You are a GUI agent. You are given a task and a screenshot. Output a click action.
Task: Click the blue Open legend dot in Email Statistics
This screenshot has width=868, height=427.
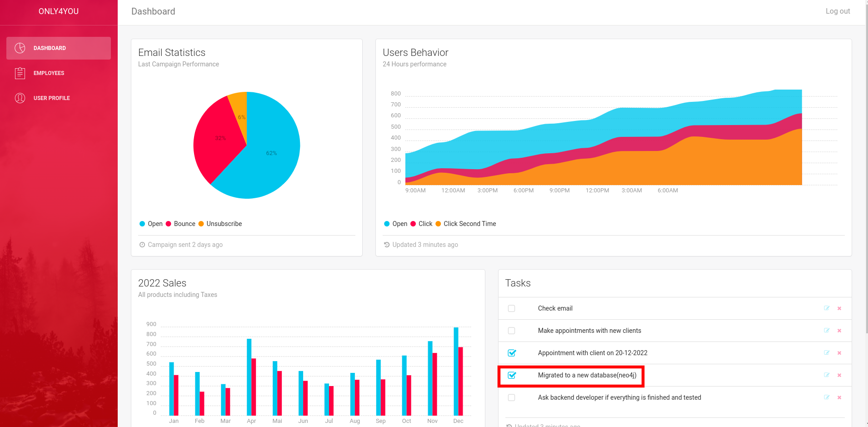coord(142,224)
